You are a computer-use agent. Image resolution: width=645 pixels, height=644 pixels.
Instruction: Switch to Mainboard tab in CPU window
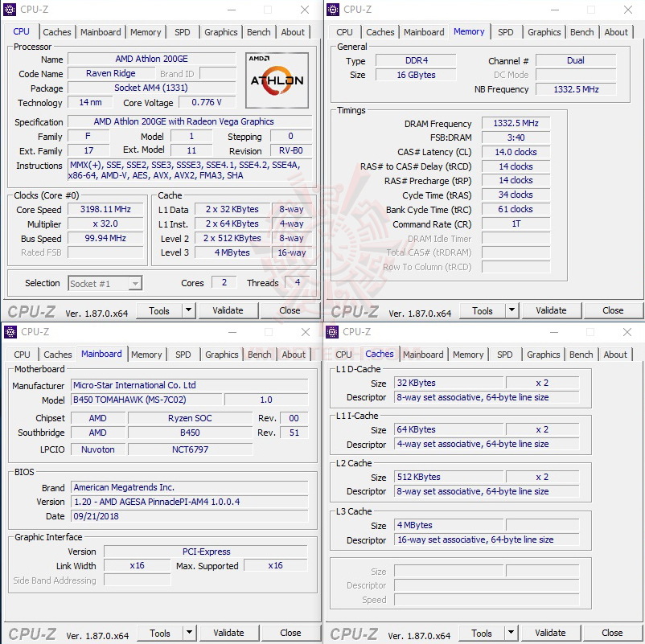pyautogui.click(x=101, y=32)
